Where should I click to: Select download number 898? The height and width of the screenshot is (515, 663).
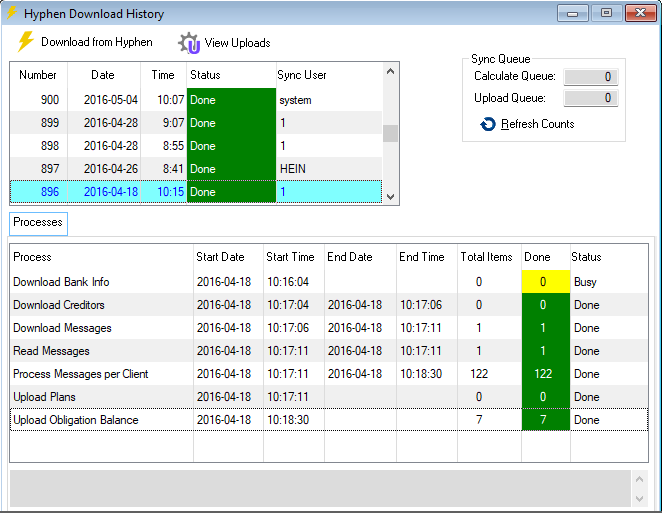196,146
